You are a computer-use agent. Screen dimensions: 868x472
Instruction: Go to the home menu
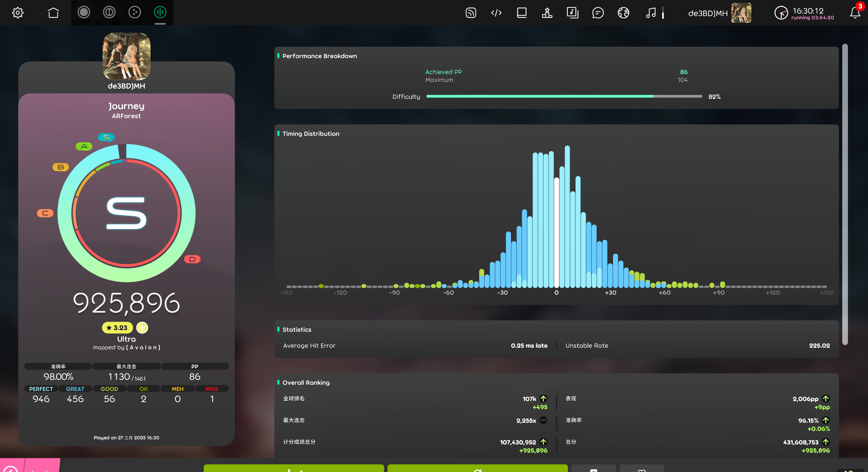53,13
